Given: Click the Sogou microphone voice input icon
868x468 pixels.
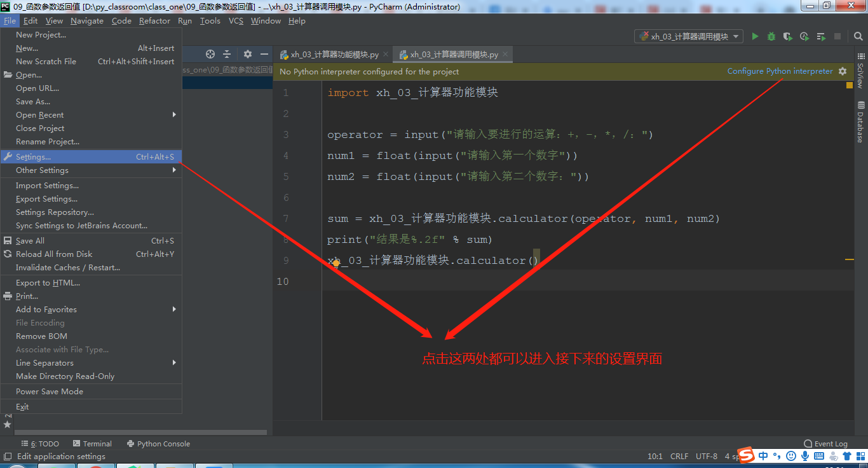Looking at the screenshot, I should [805, 456].
